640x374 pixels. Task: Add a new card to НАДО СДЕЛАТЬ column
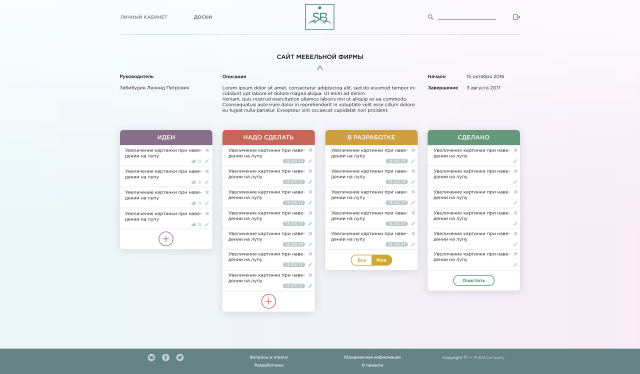269,301
